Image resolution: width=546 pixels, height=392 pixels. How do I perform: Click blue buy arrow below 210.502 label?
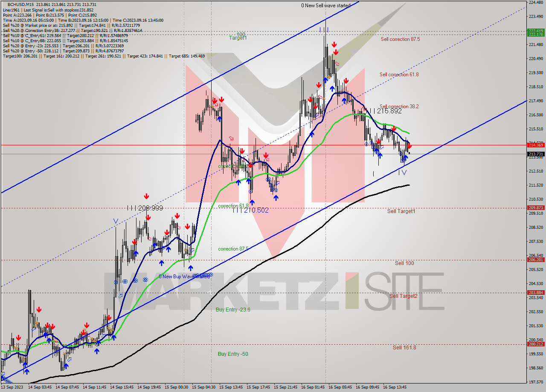(x=252, y=203)
